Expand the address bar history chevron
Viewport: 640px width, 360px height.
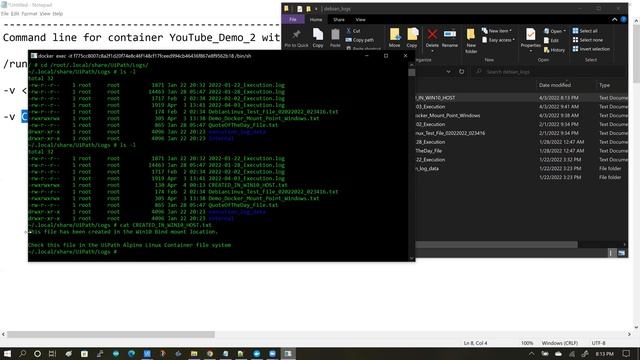pos(449,71)
